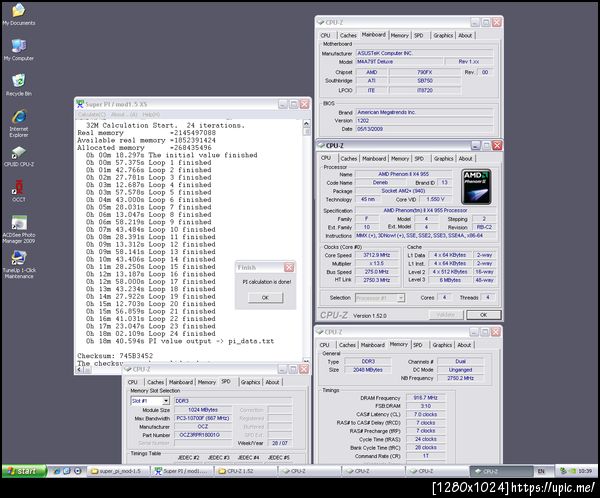Select super_pi_mod-1.5 folder in taskbar
This screenshot has height=498, width=600.
(119, 471)
